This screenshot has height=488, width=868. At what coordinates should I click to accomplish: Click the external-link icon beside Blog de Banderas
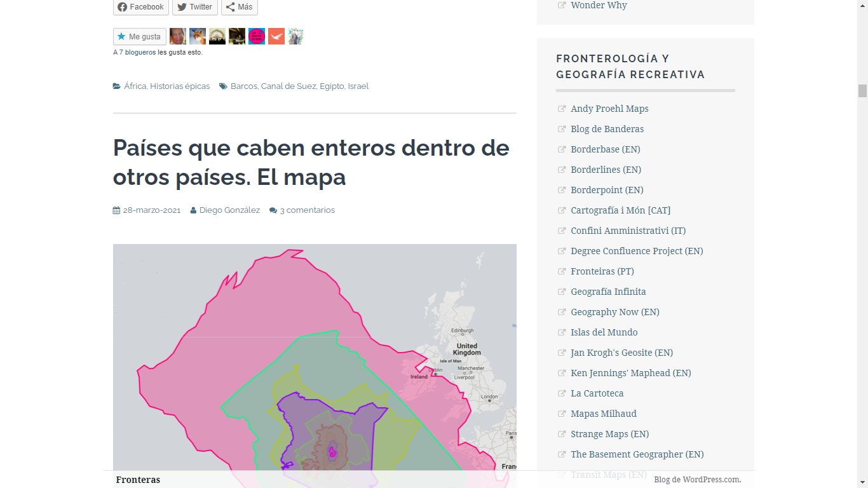(x=562, y=129)
